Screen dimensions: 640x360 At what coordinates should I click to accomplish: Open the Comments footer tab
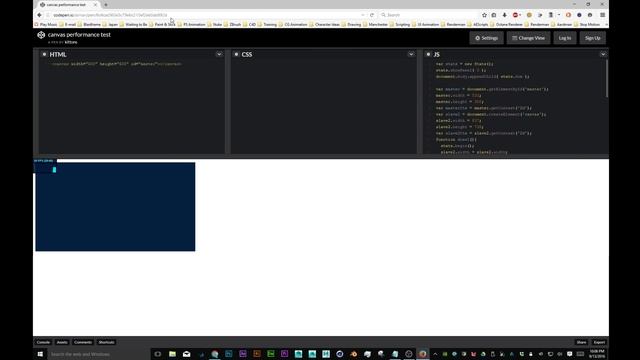tap(83, 342)
